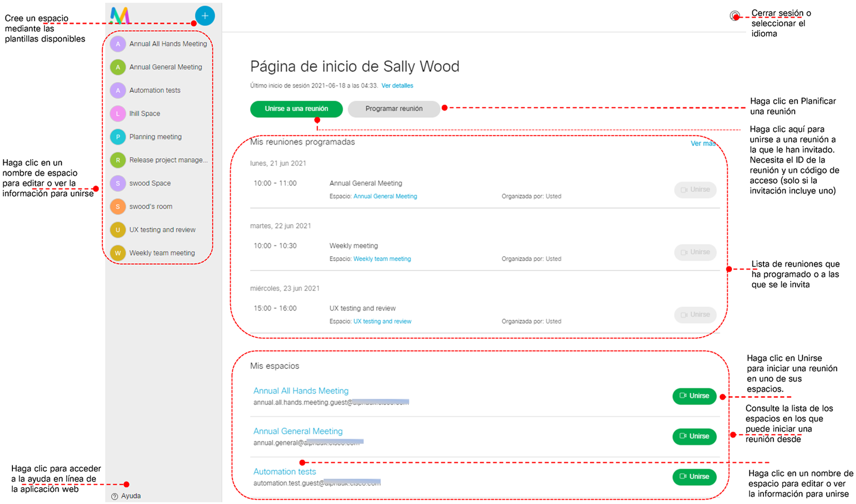Click the Weekly team meeting Espacio link
The width and height of the screenshot is (856, 504).
382,259
